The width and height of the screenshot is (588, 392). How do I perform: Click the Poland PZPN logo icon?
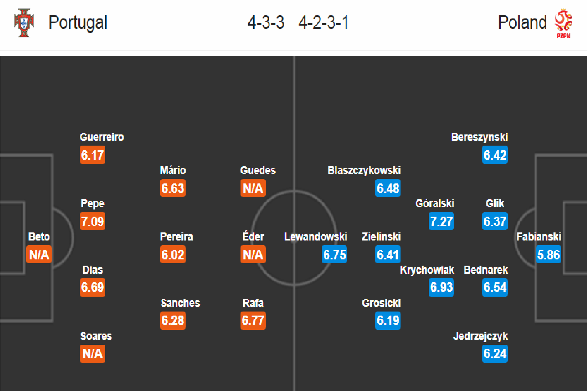563,23
